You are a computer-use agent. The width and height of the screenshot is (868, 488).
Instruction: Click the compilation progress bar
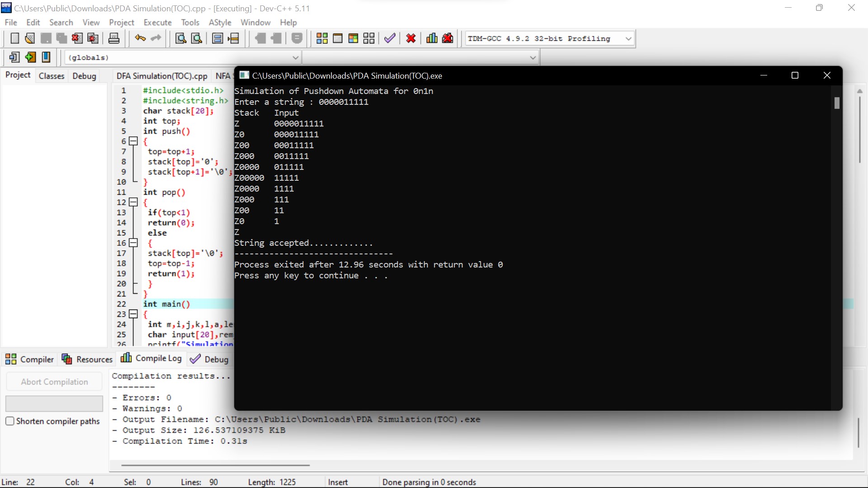pos(54,404)
